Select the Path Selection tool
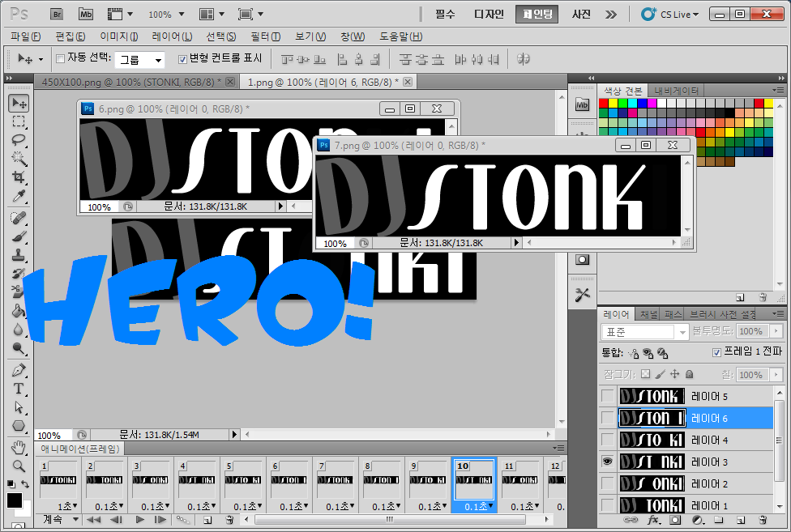The height and width of the screenshot is (532, 791). point(19,407)
